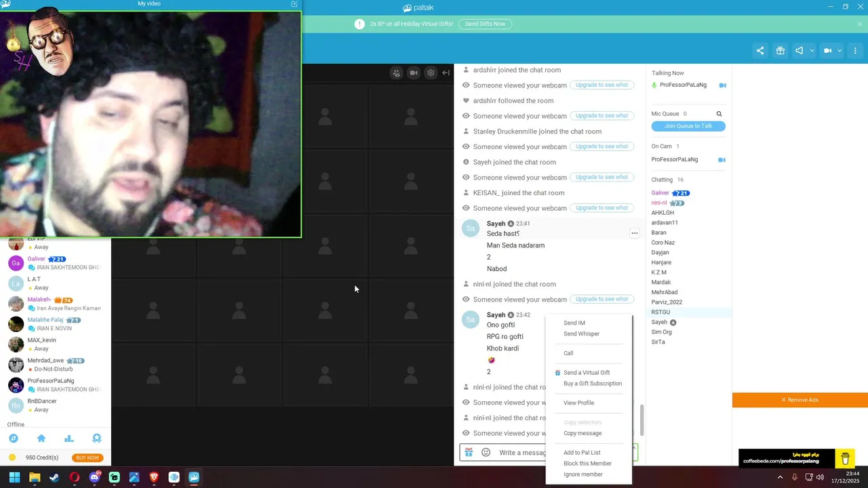This screenshot has height=488, width=868.
Task: Expand the speaker volume dropdown arrow
Action: (x=812, y=51)
